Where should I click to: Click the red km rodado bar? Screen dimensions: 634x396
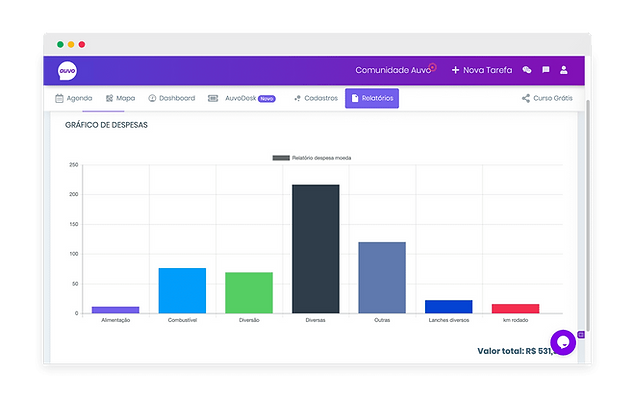[516, 309]
